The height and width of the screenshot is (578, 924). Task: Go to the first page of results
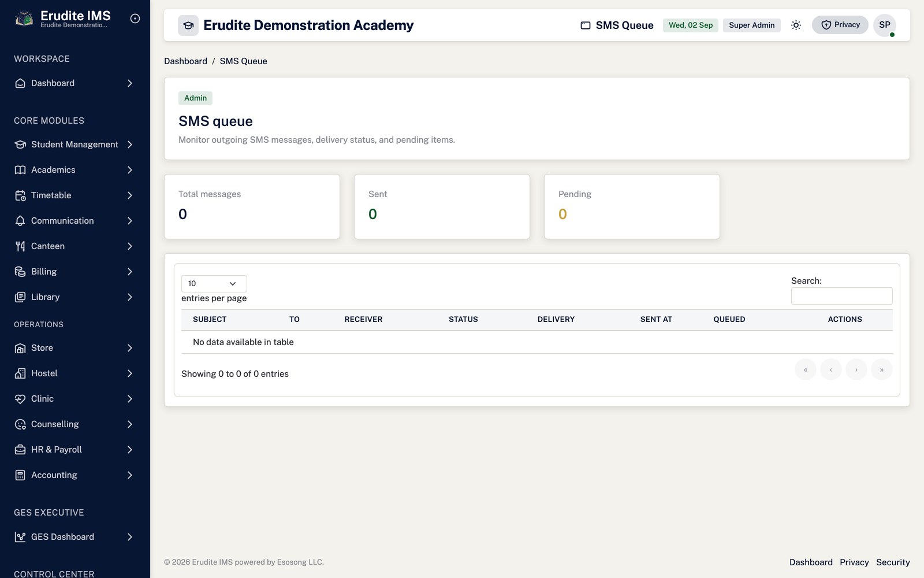pos(806,370)
